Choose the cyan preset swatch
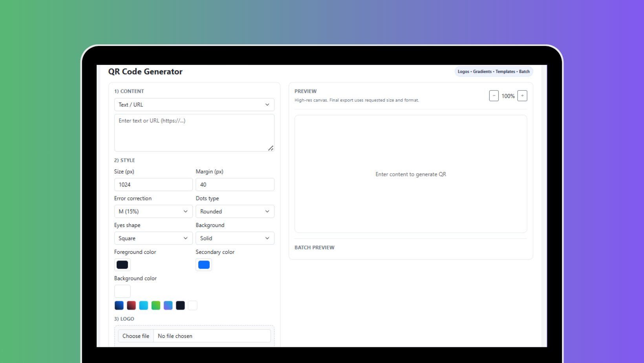The width and height of the screenshot is (644, 363). [x=144, y=305]
